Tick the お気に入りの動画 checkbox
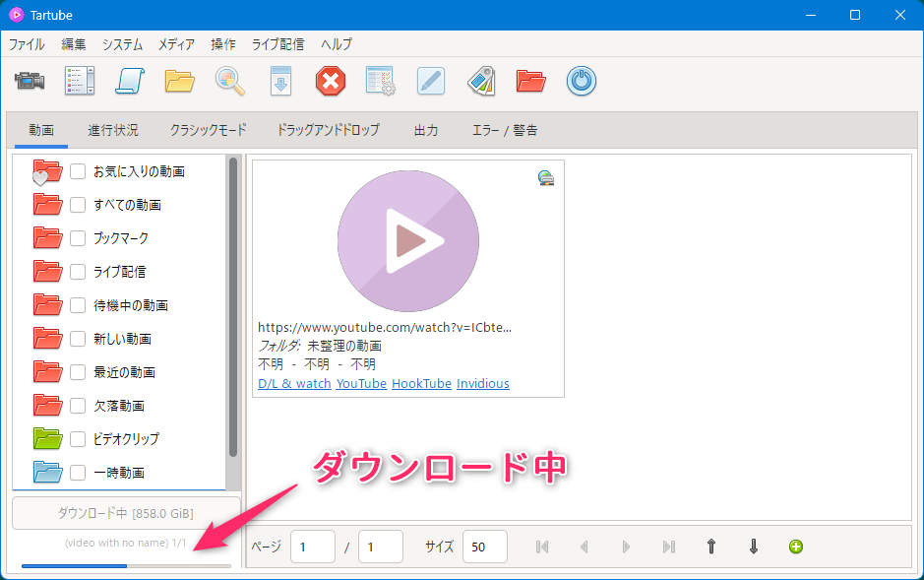 point(79,171)
